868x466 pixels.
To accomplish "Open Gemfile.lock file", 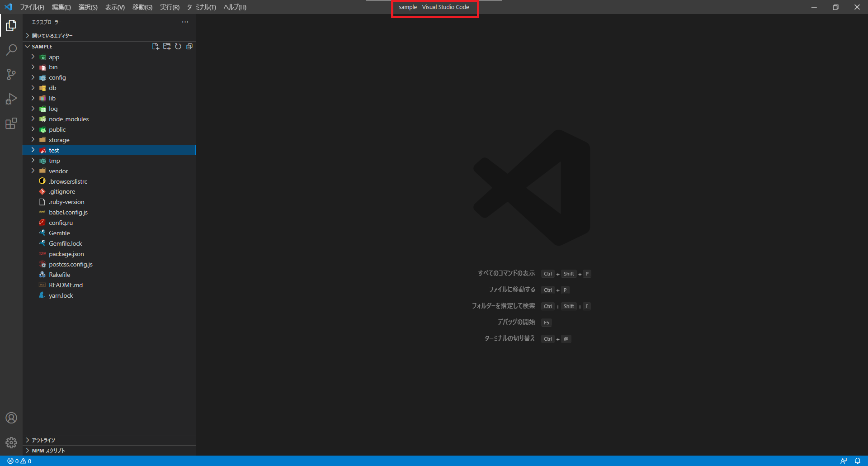I will [109, 243].
